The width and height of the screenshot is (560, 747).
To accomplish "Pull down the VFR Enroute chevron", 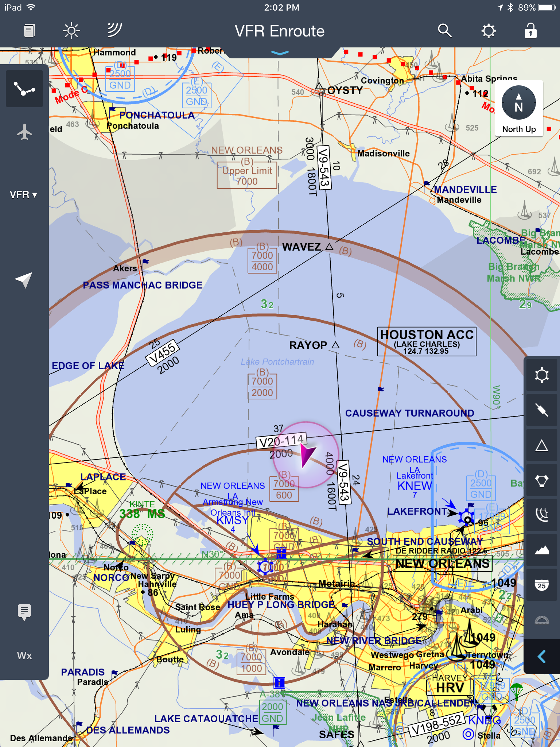I will (x=280, y=53).
